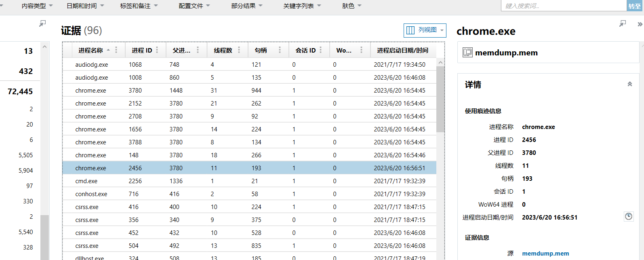644x260 pixels.
Task: Open the 肤色 filter dropdown
Action: point(351,6)
